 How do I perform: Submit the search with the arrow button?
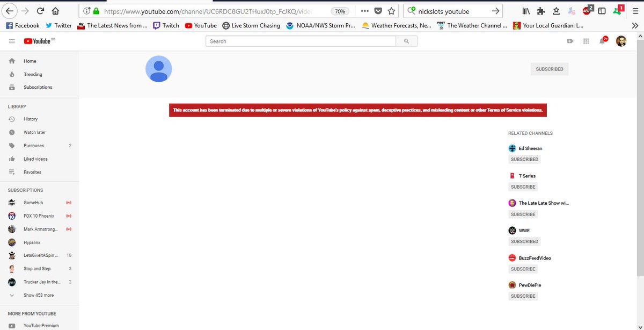click(495, 11)
